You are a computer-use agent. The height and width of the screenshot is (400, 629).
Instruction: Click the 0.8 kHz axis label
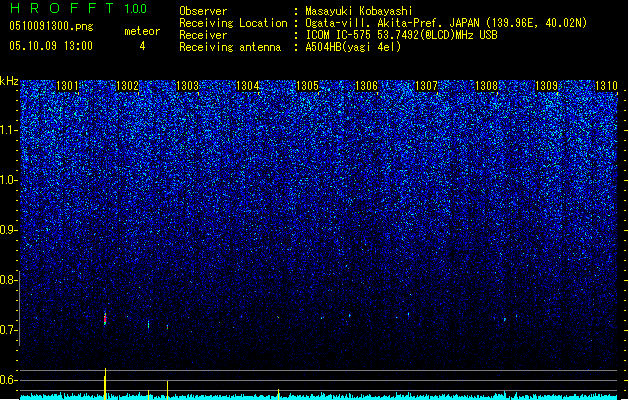tap(8, 280)
